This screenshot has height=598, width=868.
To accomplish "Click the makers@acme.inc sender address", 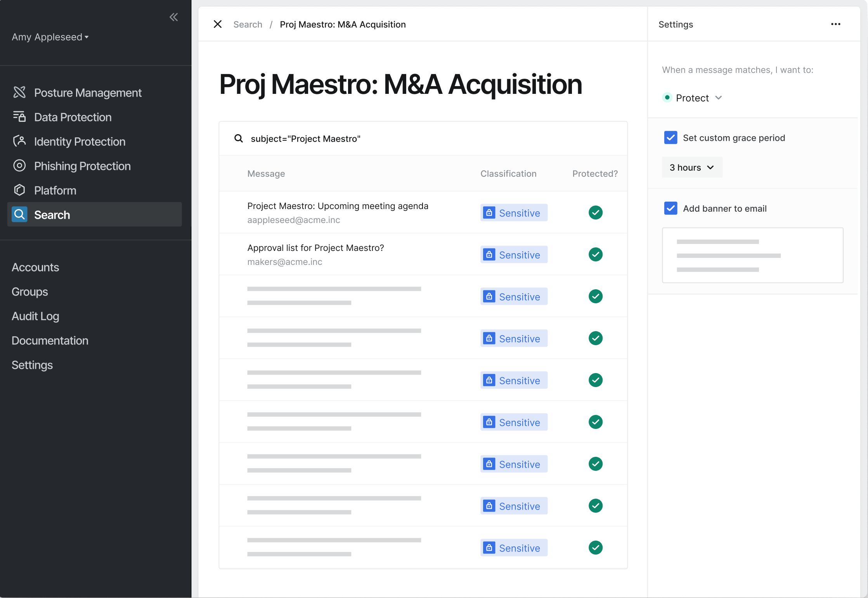I will click(x=284, y=262).
